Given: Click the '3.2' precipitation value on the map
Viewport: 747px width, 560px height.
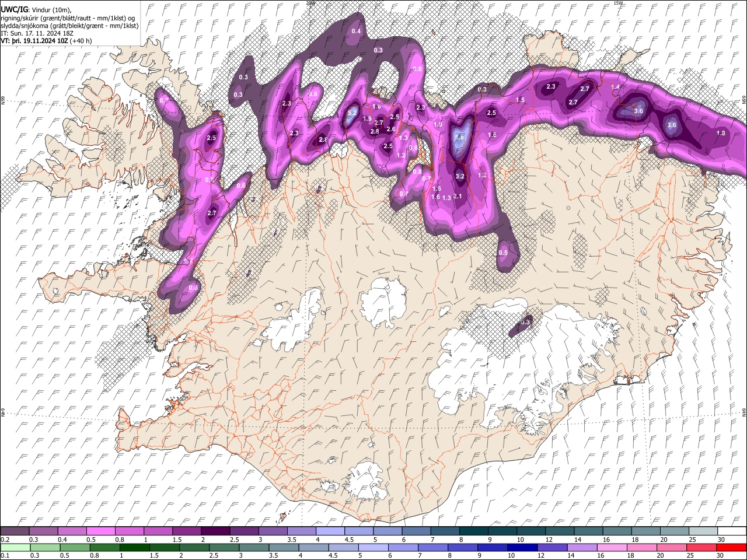Looking at the screenshot, I should (x=459, y=176).
